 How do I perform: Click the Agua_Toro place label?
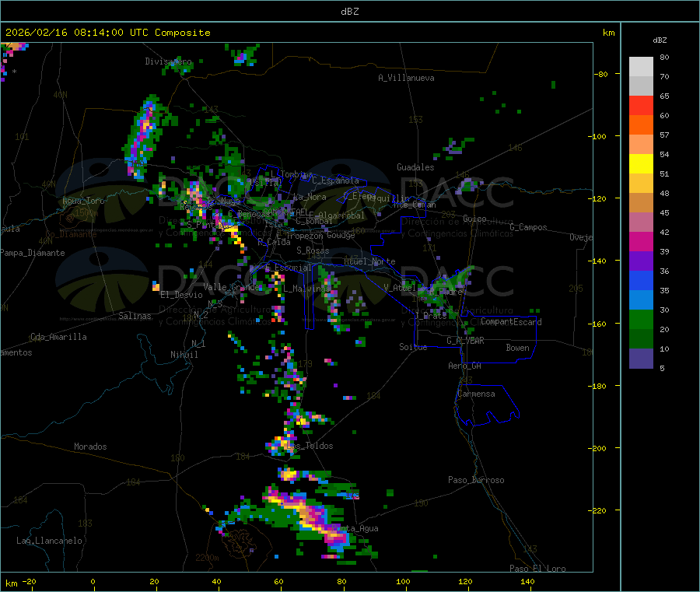point(83,201)
